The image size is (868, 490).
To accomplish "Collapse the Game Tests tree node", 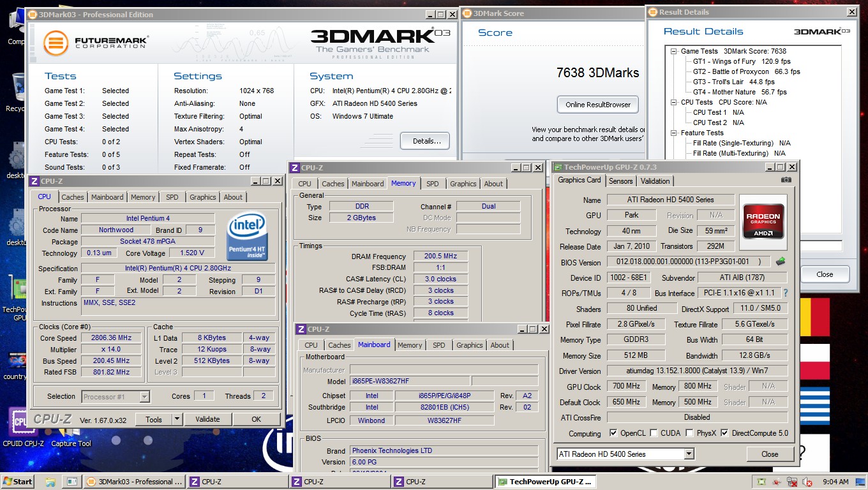I will 673,51.
